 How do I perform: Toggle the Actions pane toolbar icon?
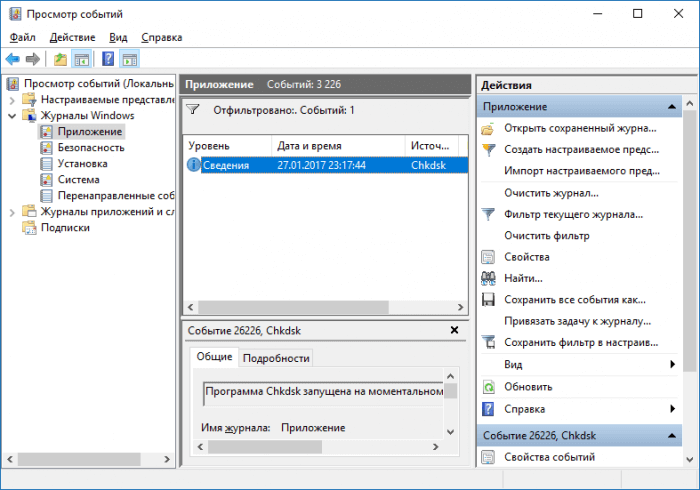[130, 59]
